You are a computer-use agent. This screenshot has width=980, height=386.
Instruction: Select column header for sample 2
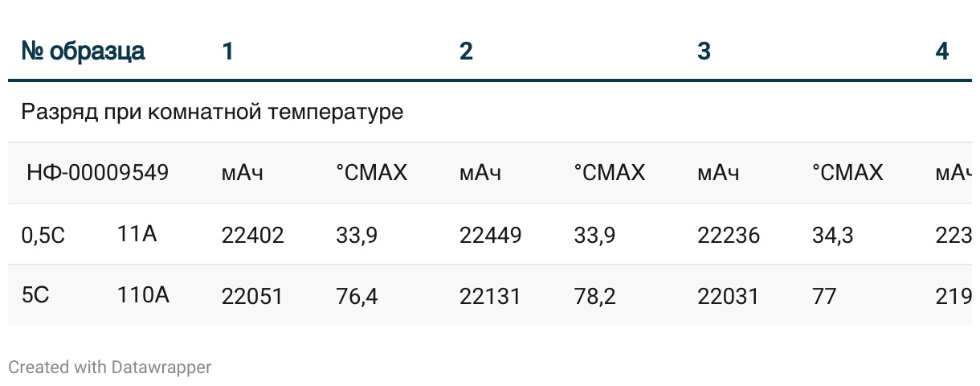[466, 51]
